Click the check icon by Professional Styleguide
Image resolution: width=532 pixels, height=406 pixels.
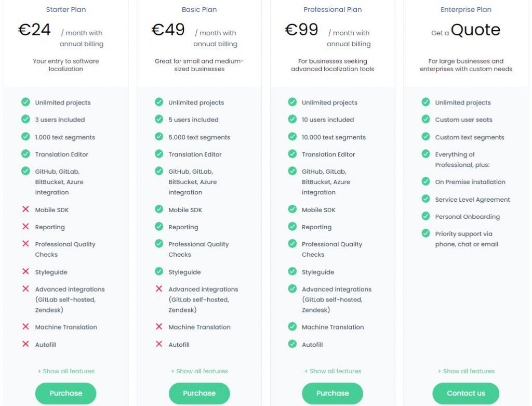tap(292, 271)
